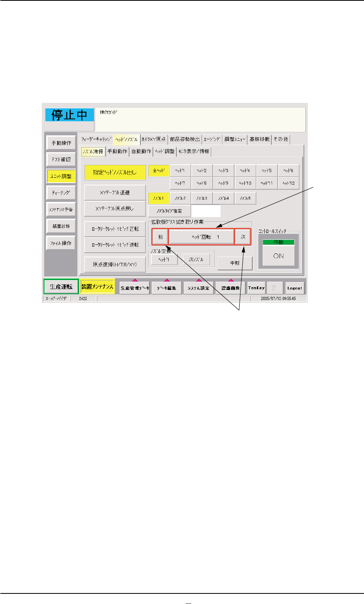
Task: Switch to 生産運転 mode
Action: [61, 286]
